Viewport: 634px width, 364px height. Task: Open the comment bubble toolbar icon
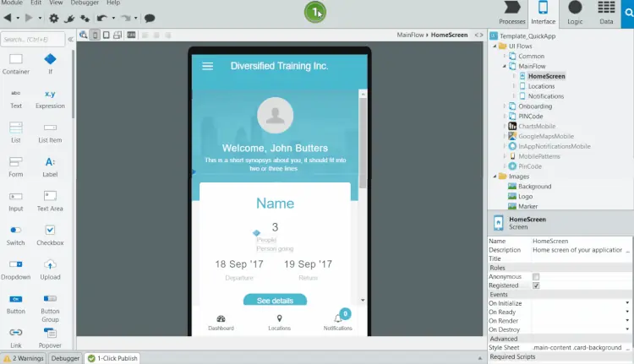pos(150,19)
